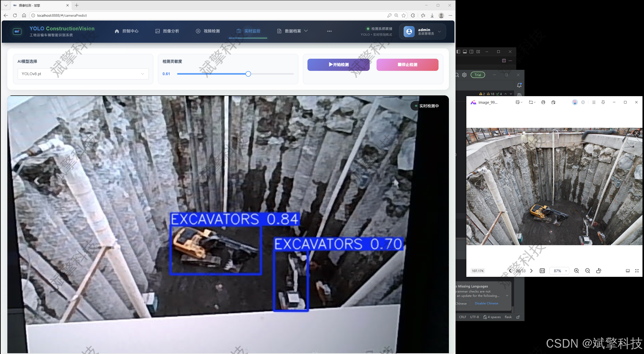
Task: Click the browser address bar URL
Action: [x=62, y=15]
